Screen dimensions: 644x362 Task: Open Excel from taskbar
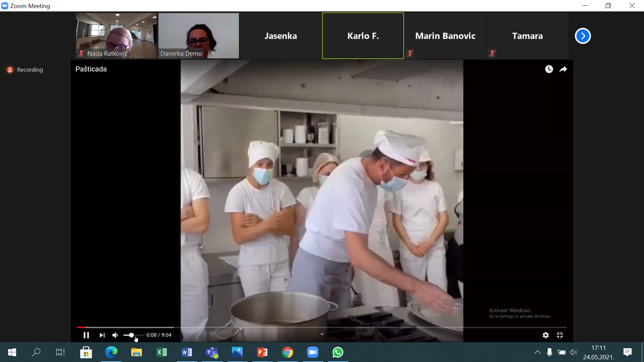[162, 352]
